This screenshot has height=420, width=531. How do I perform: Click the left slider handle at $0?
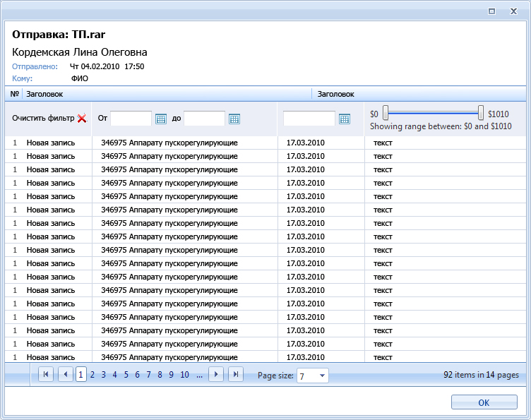click(386, 113)
